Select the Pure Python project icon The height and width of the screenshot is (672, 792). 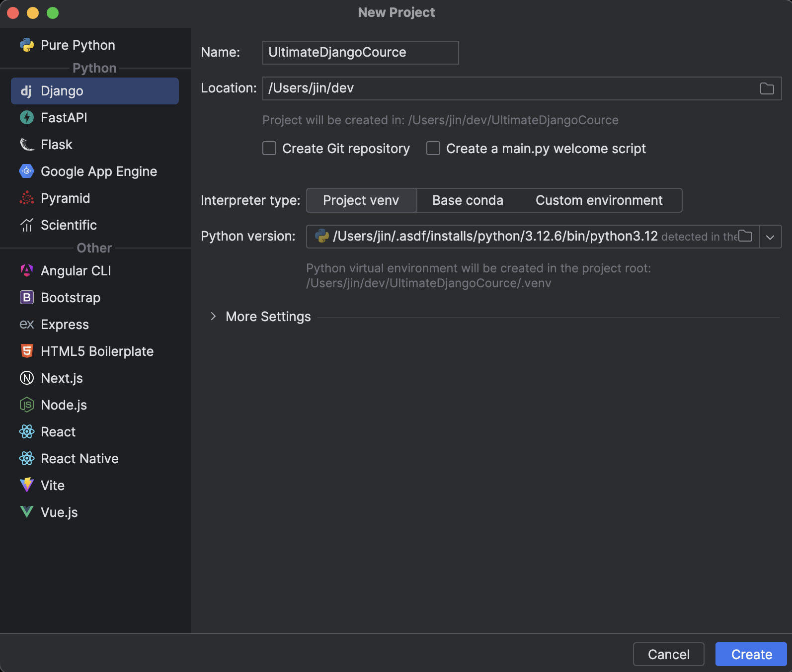tap(27, 45)
